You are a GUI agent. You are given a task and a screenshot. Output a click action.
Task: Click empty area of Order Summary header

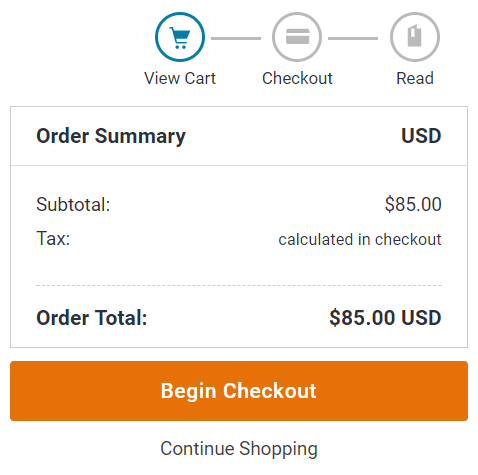pos(293,136)
